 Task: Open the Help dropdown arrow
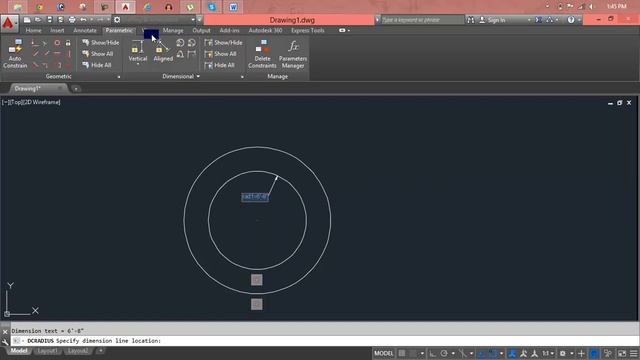pos(579,20)
